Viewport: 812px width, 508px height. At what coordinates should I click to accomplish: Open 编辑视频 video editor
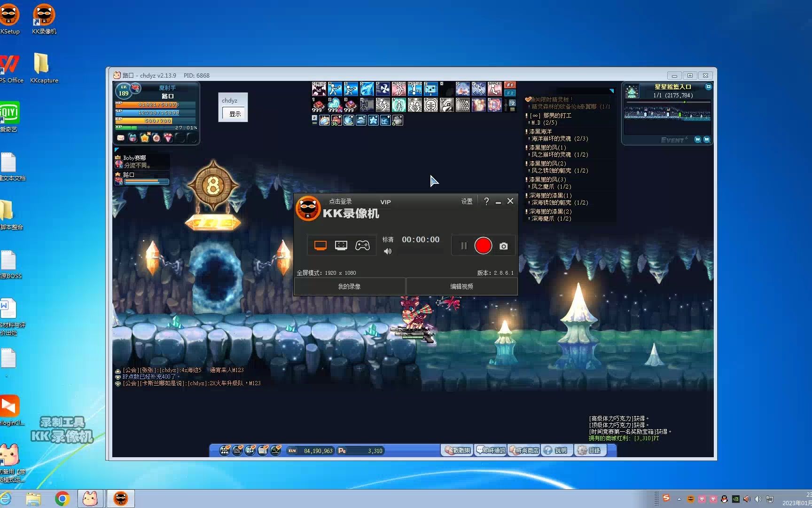461,286
